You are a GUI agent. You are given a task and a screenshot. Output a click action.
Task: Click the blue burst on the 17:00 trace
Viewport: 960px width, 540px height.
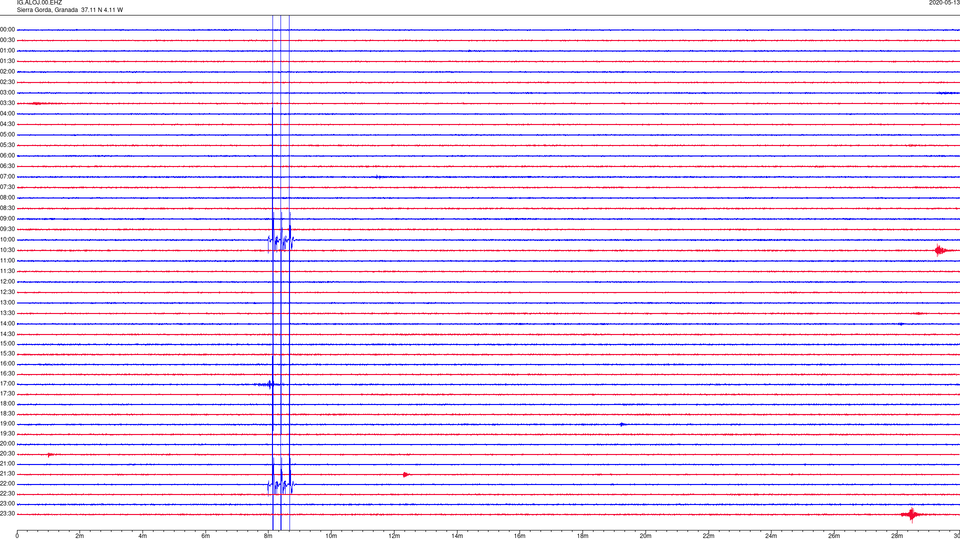pyautogui.click(x=267, y=384)
